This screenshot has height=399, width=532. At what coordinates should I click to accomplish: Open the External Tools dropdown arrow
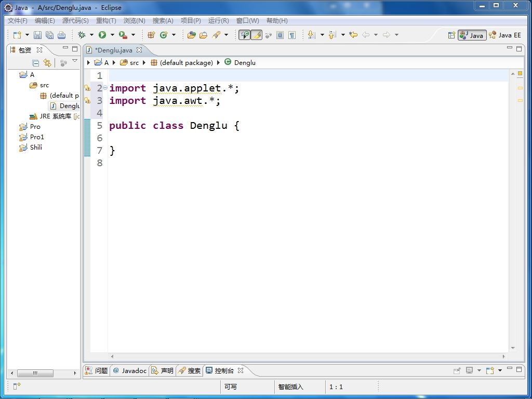coord(133,35)
